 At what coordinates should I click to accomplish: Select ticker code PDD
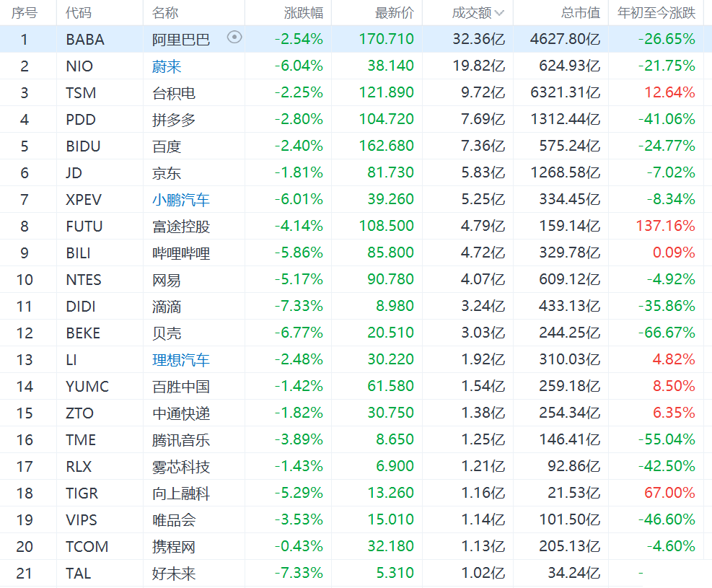tap(80, 120)
